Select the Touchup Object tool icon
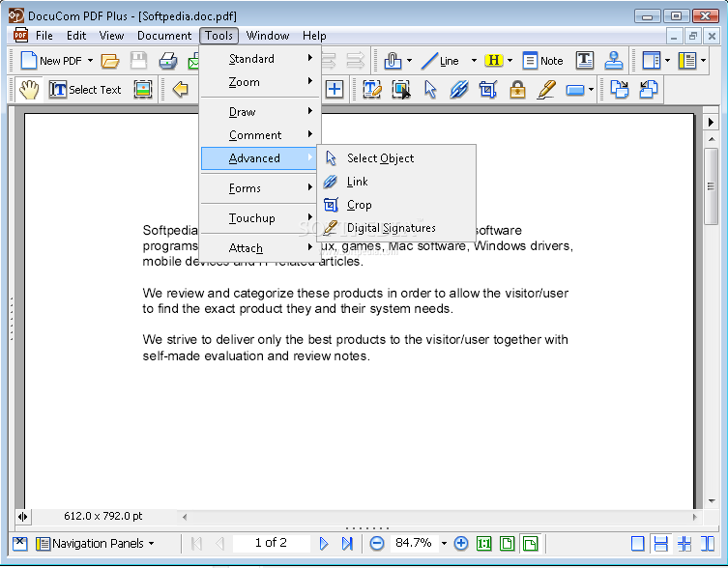Screen dimensions: 728x568 point(401,89)
